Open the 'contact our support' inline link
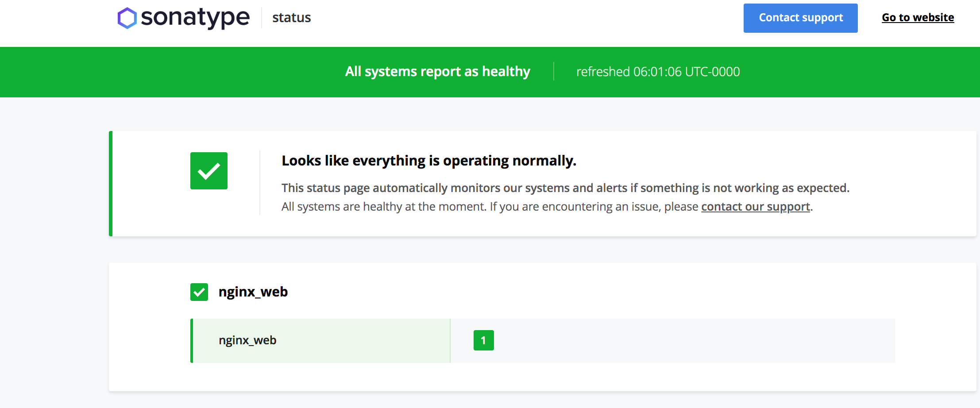Image resolution: width=980 pixels, height=408 pixels. (x=756, y=207)
